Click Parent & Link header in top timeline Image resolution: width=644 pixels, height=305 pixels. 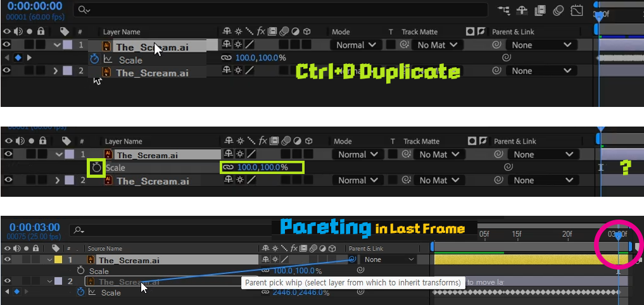[x=513, y=32]
